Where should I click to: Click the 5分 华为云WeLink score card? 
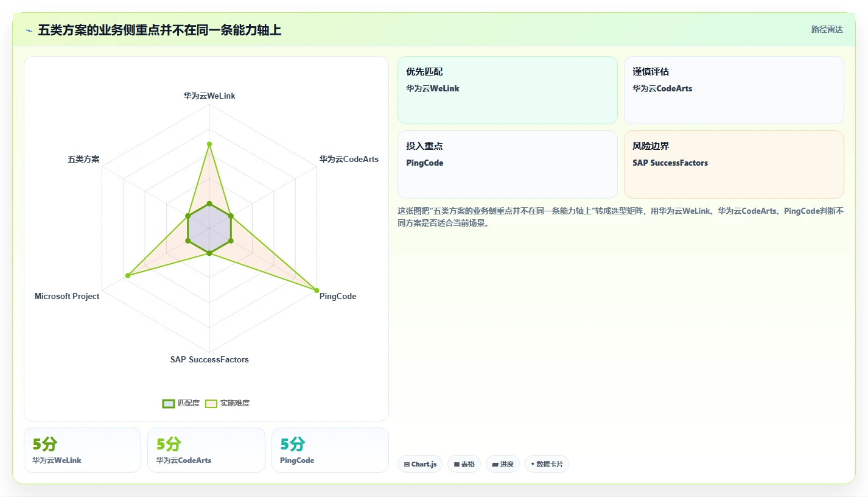(x=82, y=450)
